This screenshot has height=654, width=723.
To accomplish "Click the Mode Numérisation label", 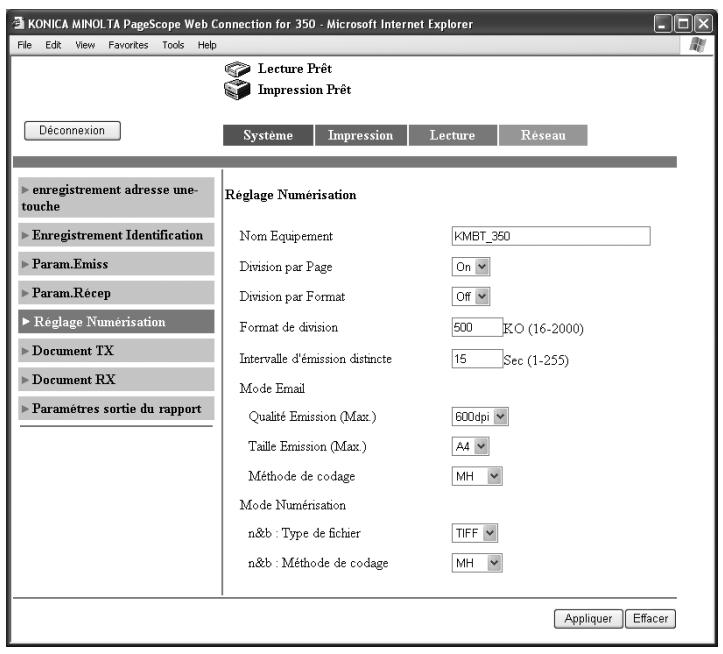I will tap(292, 505).
